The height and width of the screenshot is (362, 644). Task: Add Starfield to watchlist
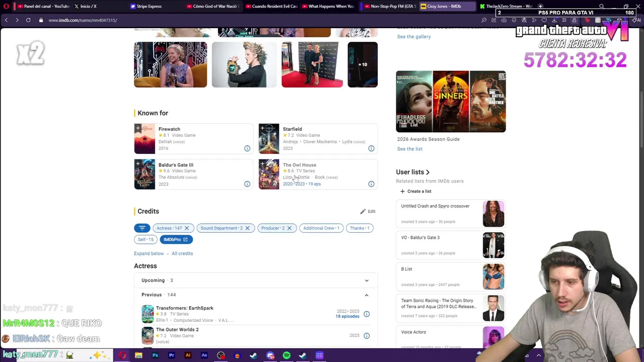coord(262,128)
